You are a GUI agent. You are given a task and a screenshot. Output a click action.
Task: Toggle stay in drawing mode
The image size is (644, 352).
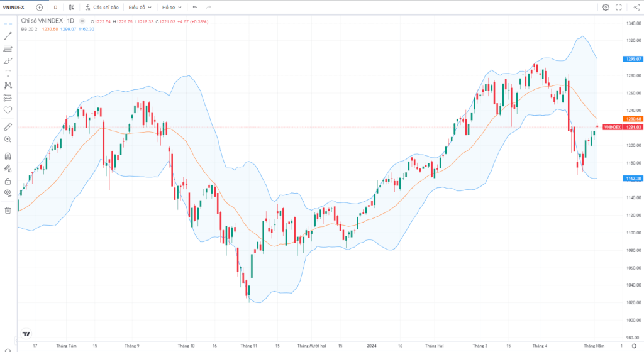coord(8,168)
